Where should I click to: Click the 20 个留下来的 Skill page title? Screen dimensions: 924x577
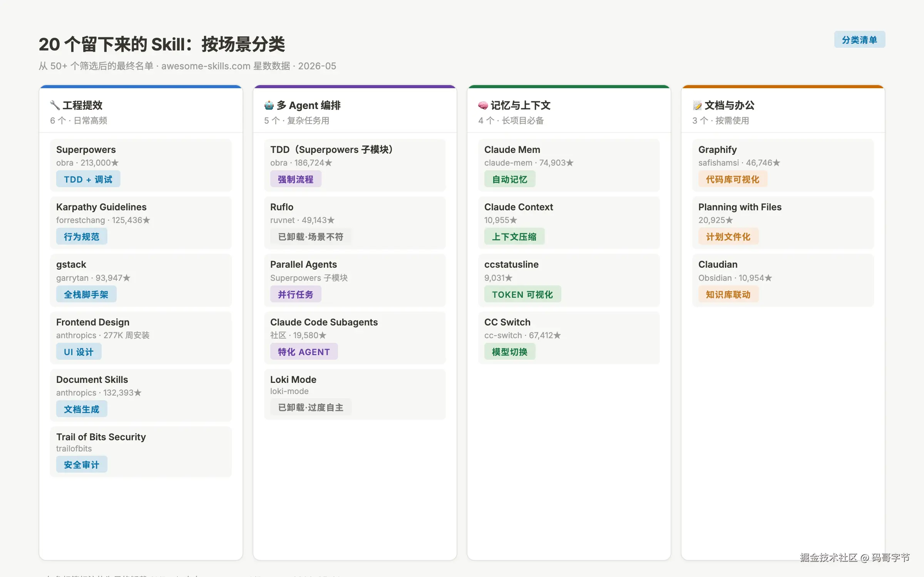(x=162, y=44)
